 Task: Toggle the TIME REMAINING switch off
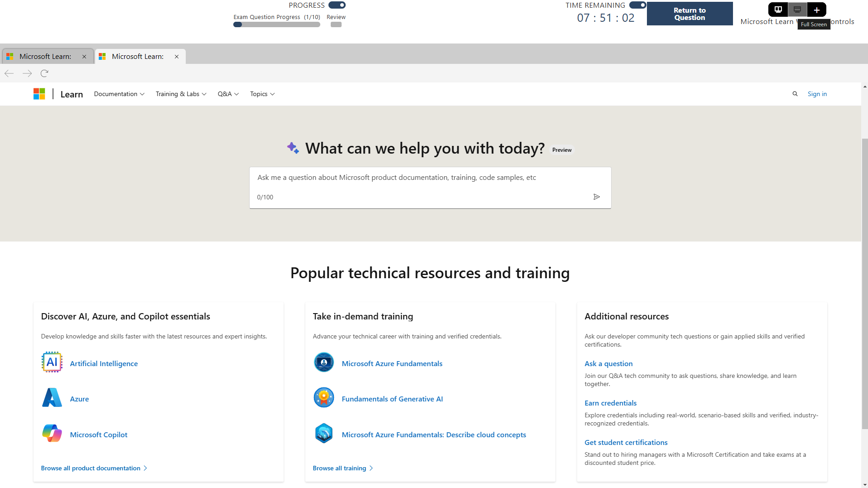(x=638, y=5)
